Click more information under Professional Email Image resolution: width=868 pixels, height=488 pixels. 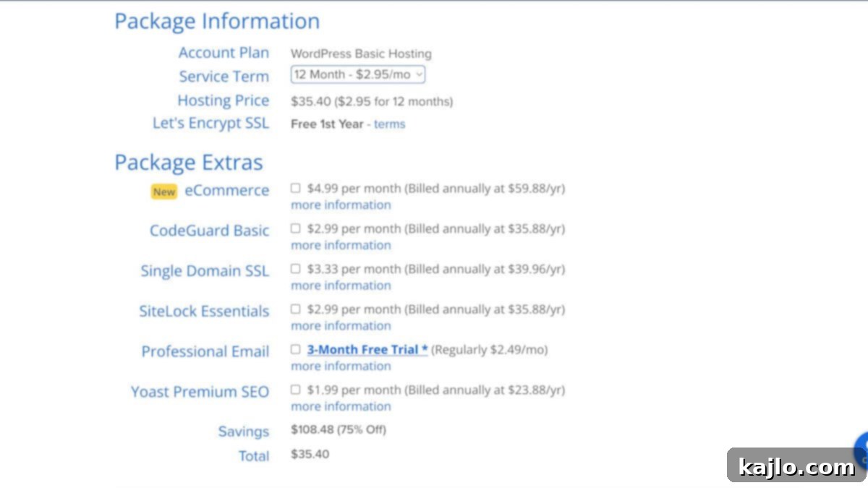(x=341, y=366)
